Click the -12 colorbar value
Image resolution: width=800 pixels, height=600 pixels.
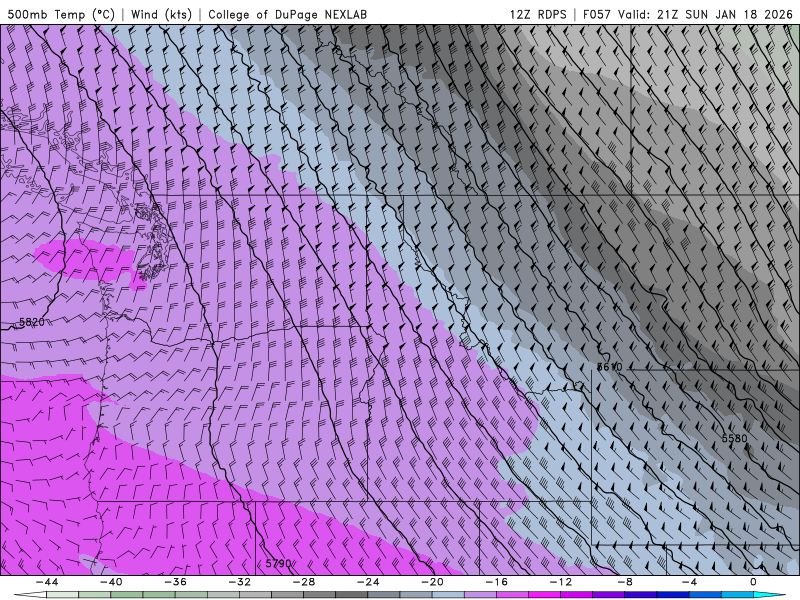pyautogui.click(x=561, y=582)
